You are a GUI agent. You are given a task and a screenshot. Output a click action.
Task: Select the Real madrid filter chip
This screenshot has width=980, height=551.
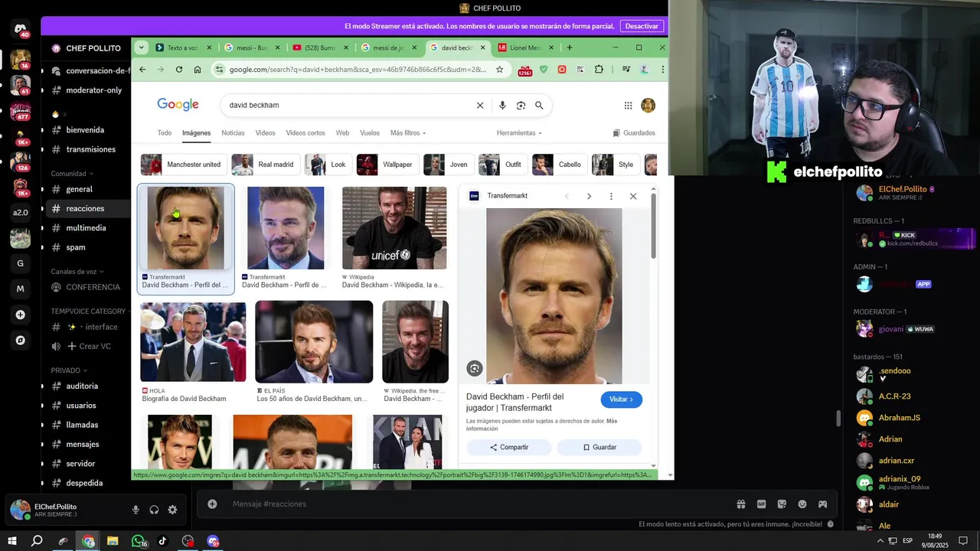coord(266,165)
